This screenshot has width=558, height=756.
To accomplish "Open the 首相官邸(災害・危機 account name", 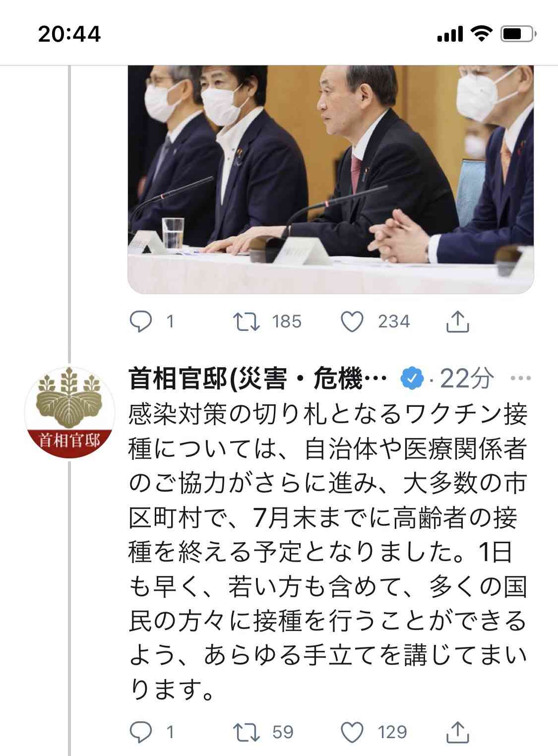I will pos(258,379).
